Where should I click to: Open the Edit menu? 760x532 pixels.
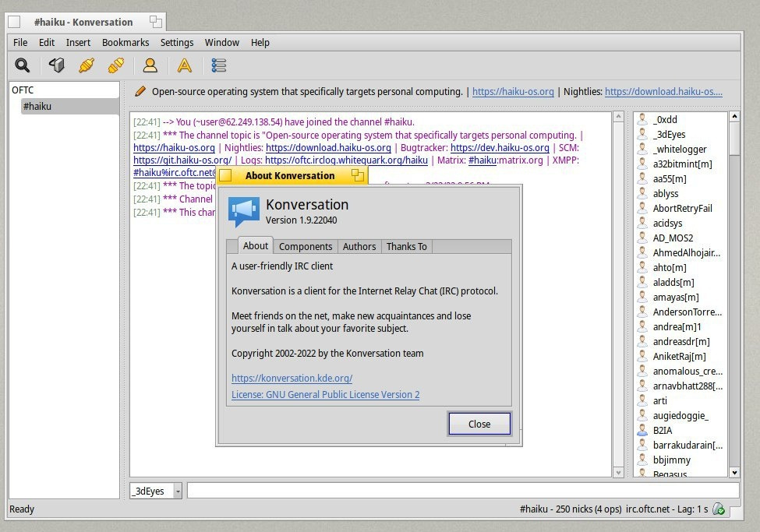point(47,43)
